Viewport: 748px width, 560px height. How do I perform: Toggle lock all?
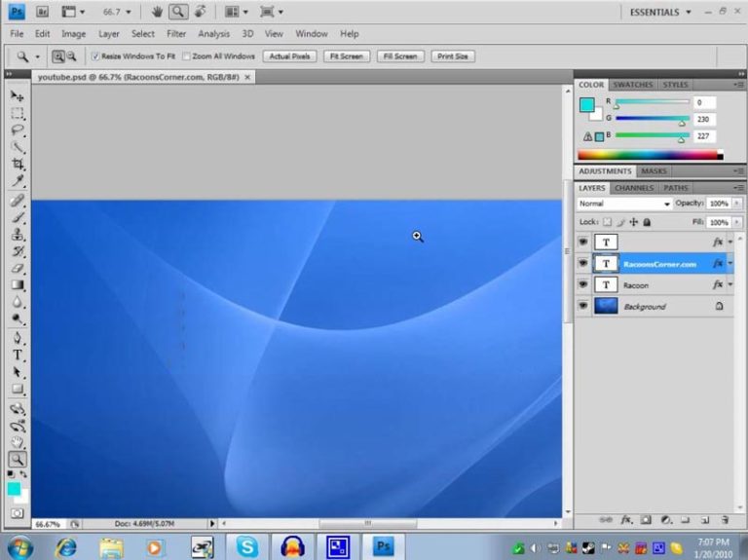647,222
